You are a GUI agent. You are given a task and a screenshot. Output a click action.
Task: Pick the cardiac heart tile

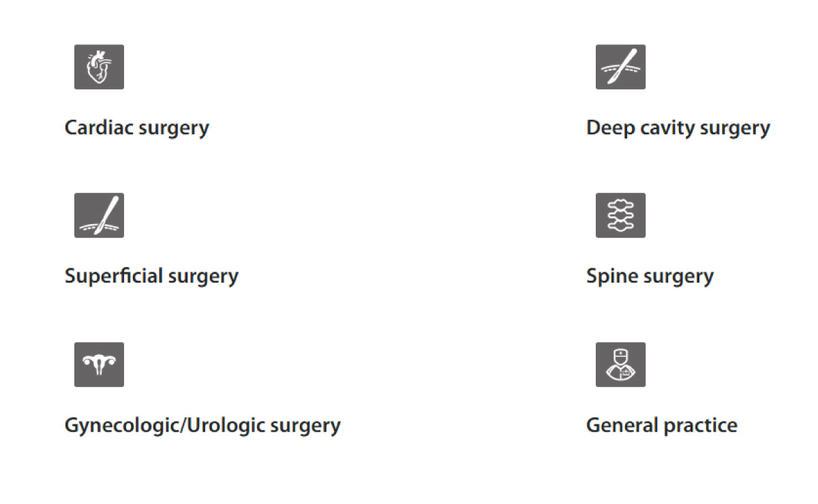tap(99, 67)
